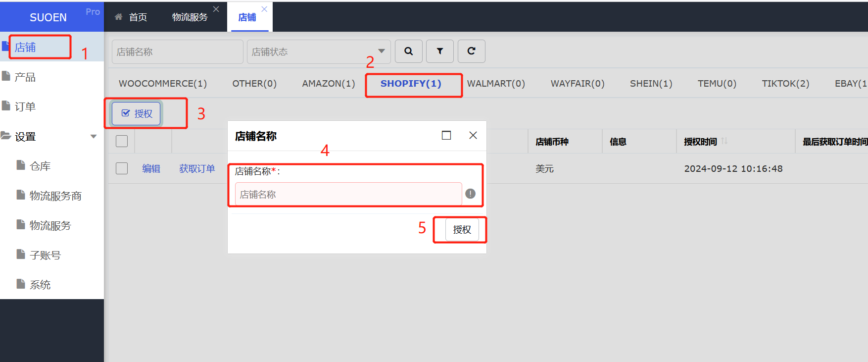Image resolution: width=868 pixels, height=362 pixels.
Task: Click the 获取订单 link
Action: (197, 169)
